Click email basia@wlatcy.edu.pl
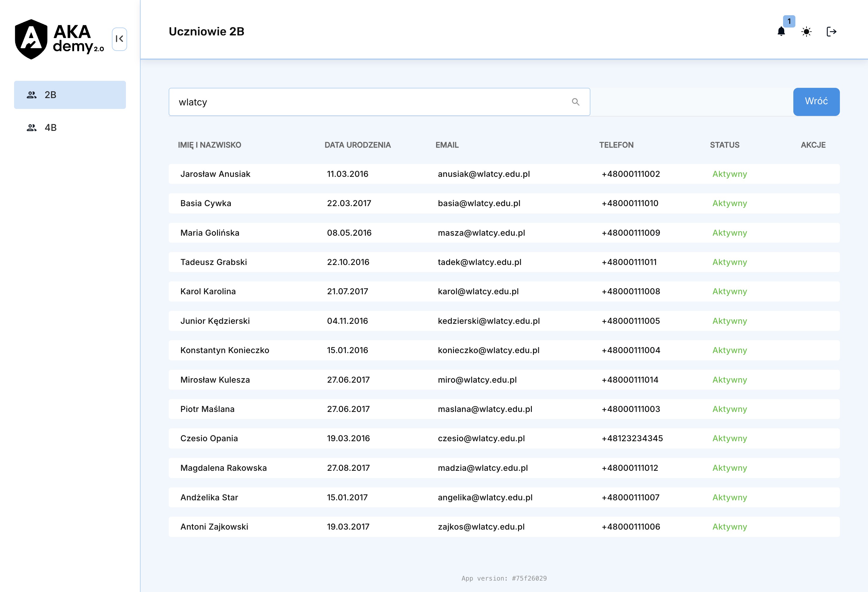 [479, 203]
